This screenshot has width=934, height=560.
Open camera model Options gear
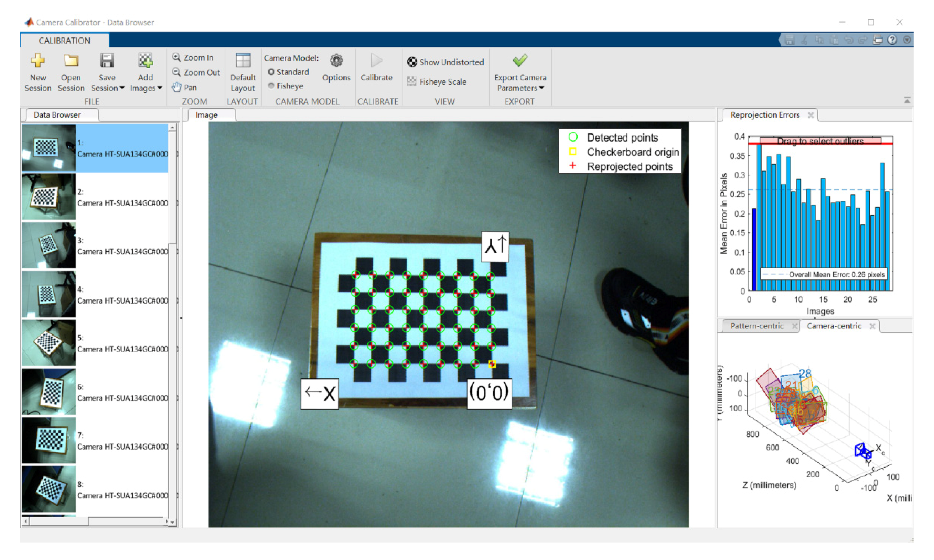[336, 61]
